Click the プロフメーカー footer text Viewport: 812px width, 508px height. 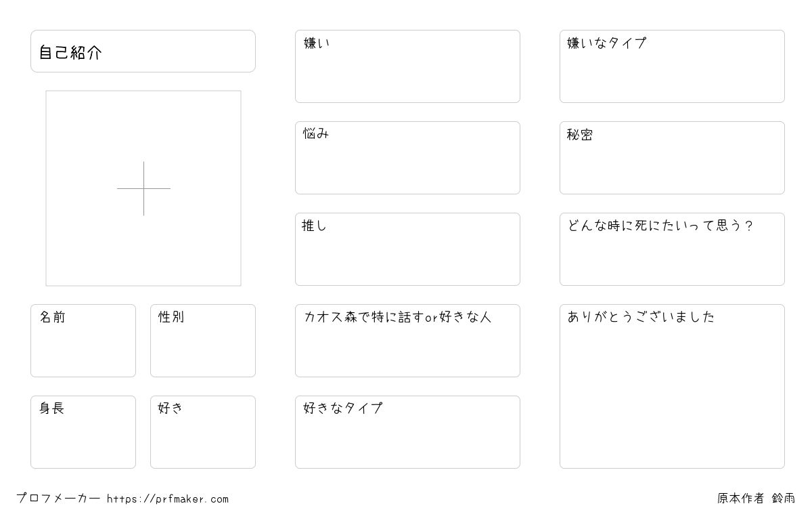pos(58,499)
